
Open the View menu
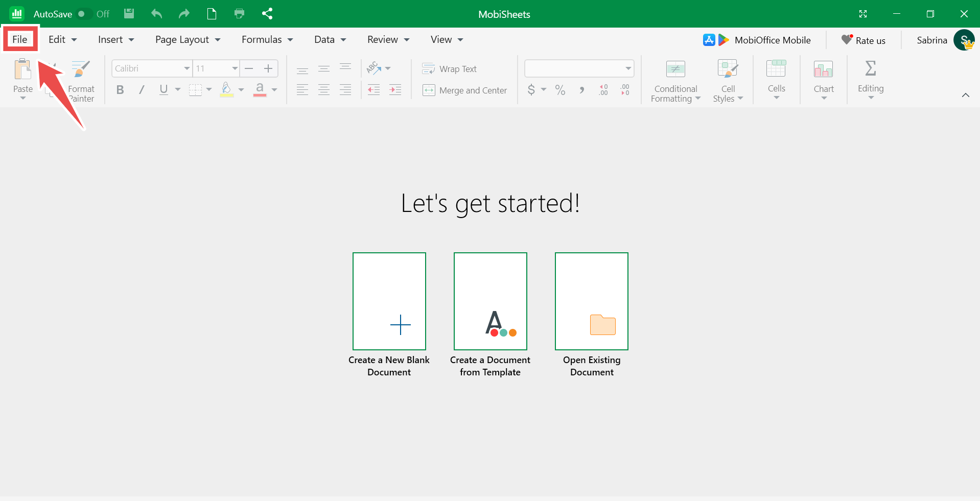(447, 39)
